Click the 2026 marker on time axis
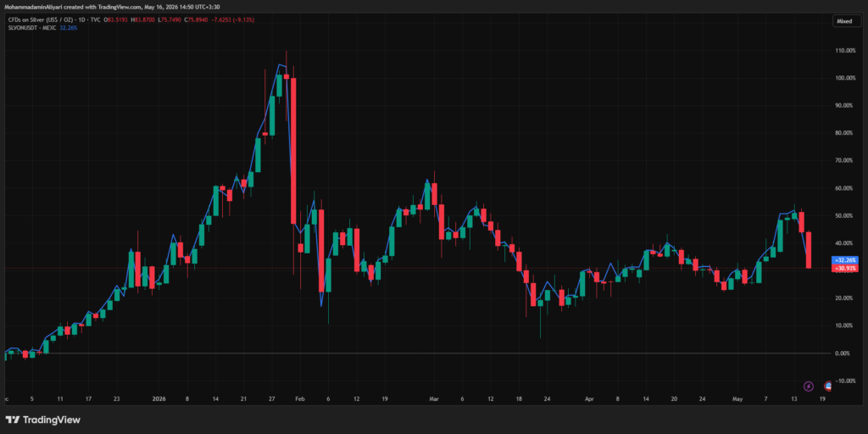The width and height of the screenshot is (868, 434). (x=159, y=398)
